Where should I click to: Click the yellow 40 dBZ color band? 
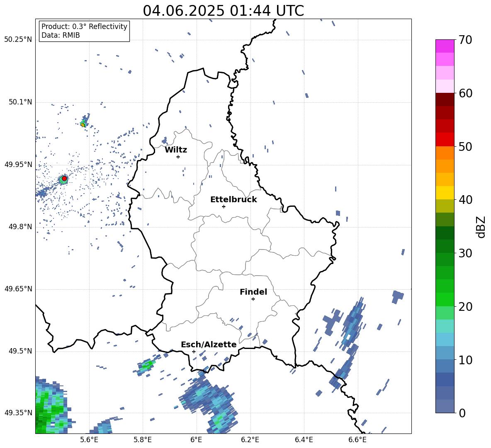(445, 193)
